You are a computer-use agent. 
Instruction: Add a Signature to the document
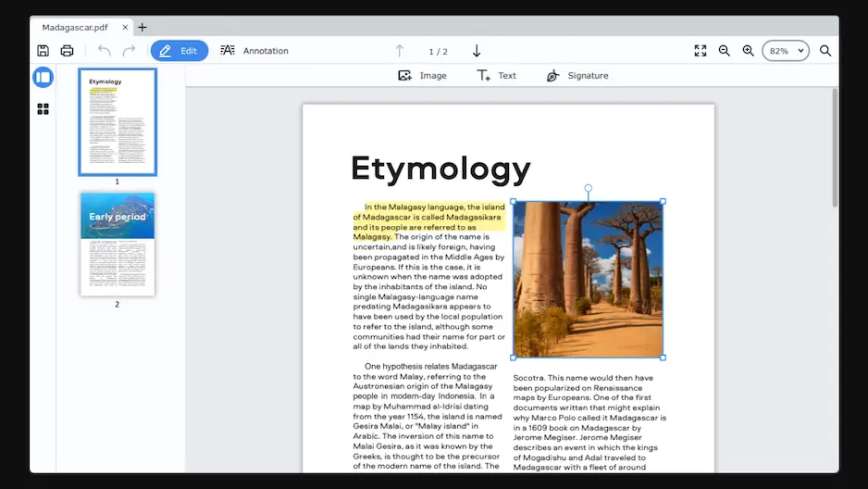point(577,76)
